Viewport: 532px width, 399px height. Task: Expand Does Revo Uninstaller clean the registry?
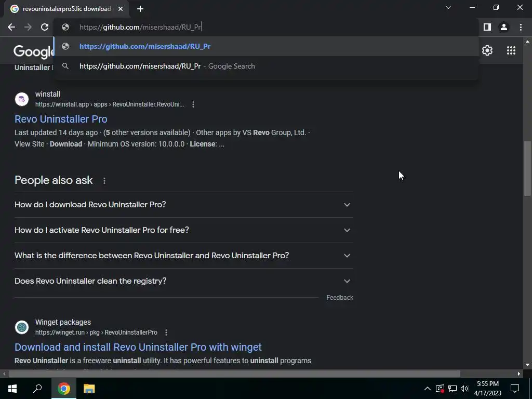pyautogui.click(x=183, y=281)
